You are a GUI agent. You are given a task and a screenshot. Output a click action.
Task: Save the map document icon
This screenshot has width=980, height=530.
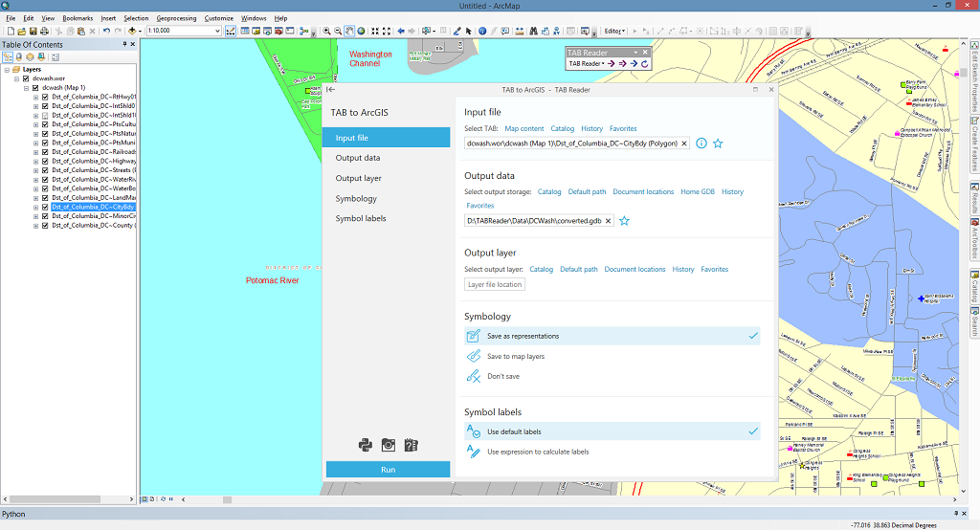point(33,31)
